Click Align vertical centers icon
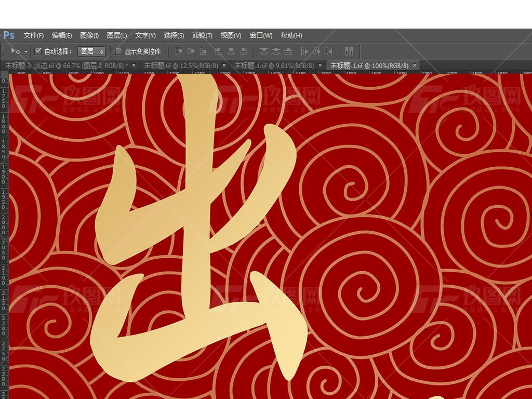The height and width of the screenshot is (399, 532). (x=191, y=51)
